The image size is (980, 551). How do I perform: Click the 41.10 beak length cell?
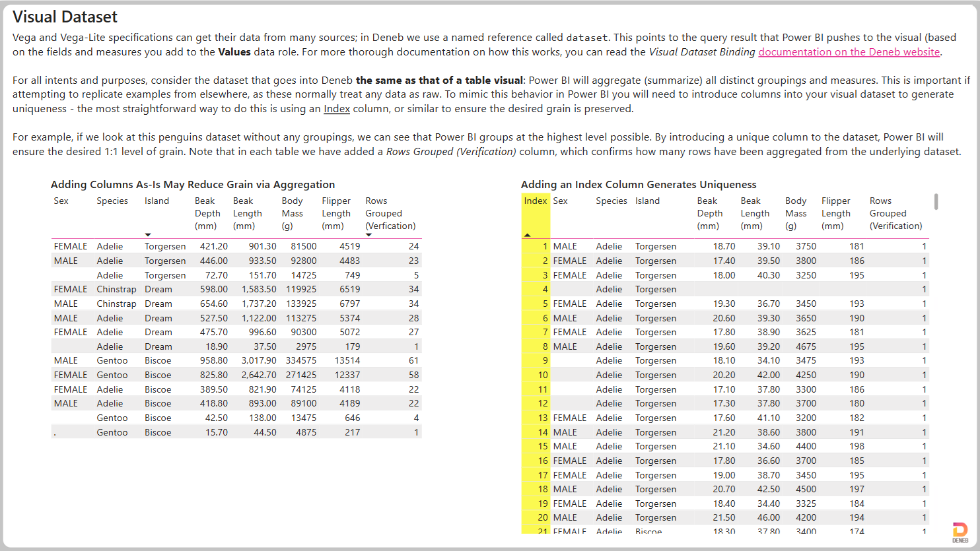769,418
